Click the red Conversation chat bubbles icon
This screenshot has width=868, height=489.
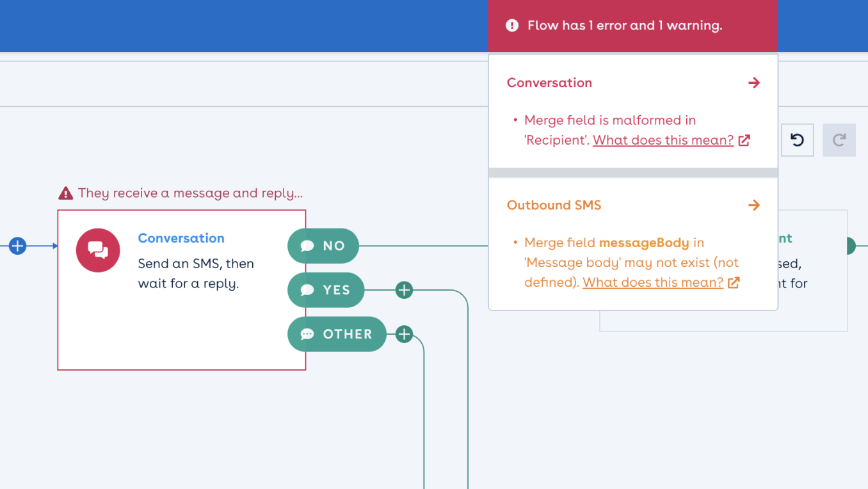[98, 250]
